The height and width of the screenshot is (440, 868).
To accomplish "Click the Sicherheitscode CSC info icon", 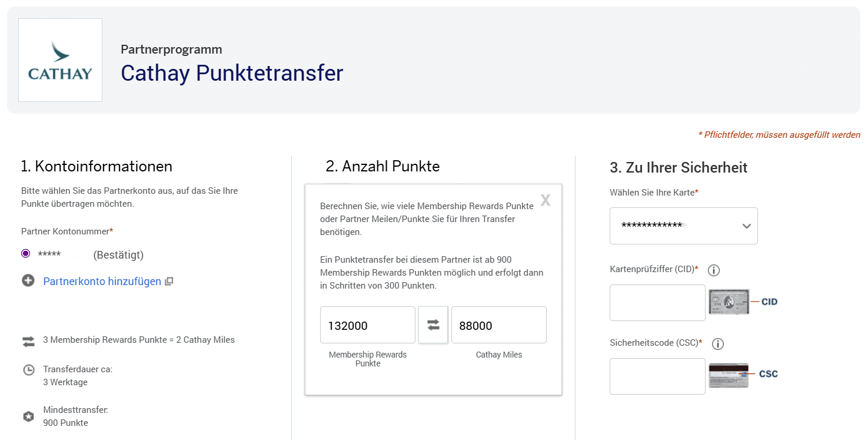I will (718, 344).
